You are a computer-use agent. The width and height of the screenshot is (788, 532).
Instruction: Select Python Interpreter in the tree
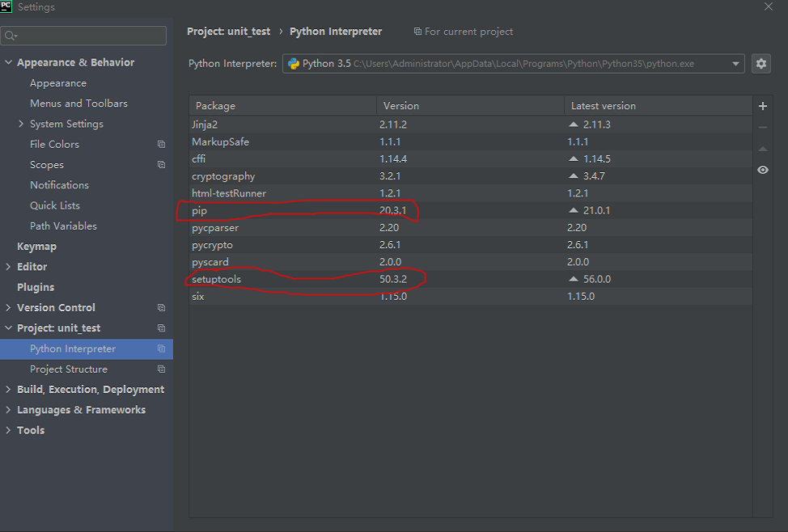point(87,348)
